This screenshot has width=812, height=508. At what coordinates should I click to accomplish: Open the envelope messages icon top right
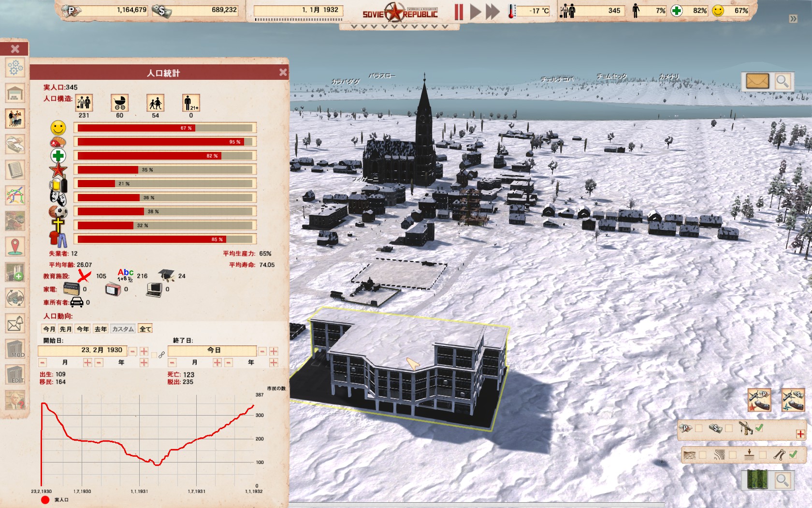click(757, 81)
